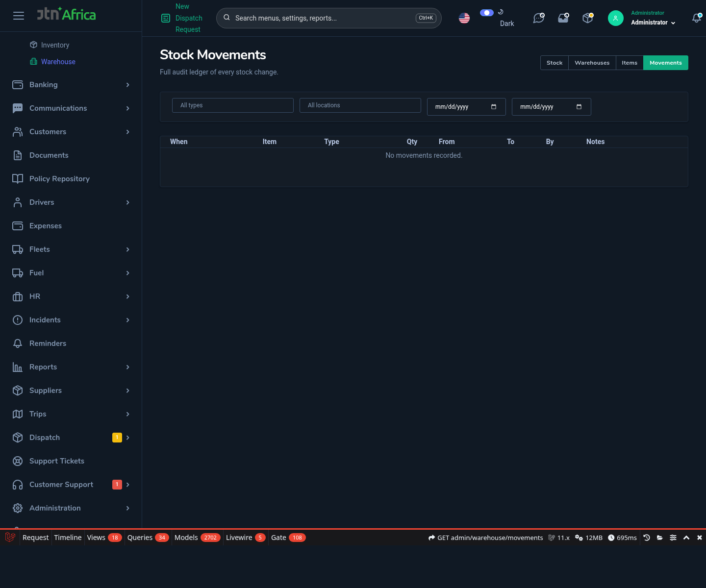The height and width of the screenshot is (588, 706).
Task: Click the HR briefcase icon
Action: click(x=18, y=296)
